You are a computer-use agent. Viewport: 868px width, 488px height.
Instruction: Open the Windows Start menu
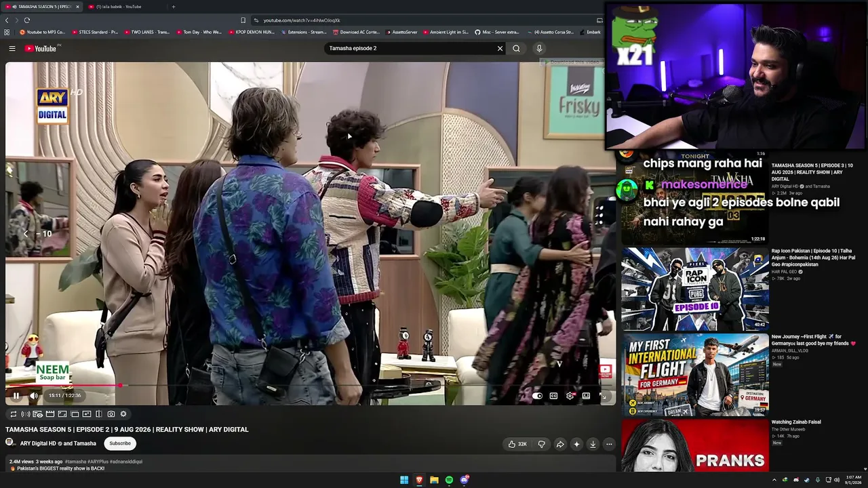[x=404, y=480]
